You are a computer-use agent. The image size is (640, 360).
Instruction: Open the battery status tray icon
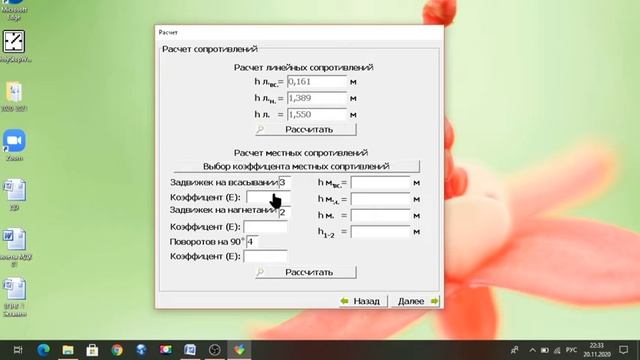pyautogui.click(x=544, y=350)
